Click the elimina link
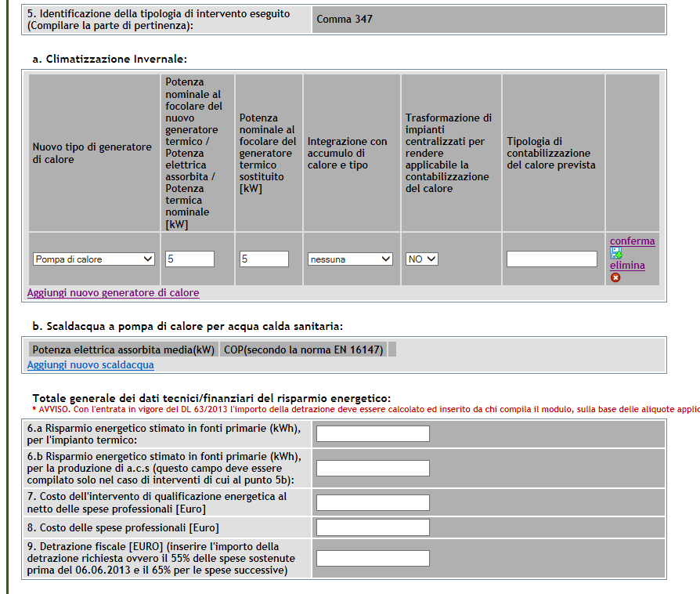 pos(627,266)
